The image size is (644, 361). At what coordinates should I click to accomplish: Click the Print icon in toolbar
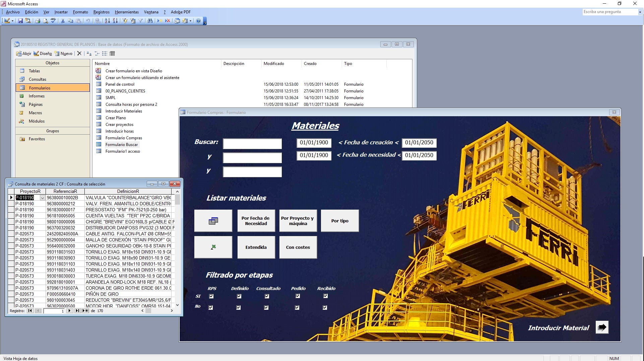tap(38, 21)
